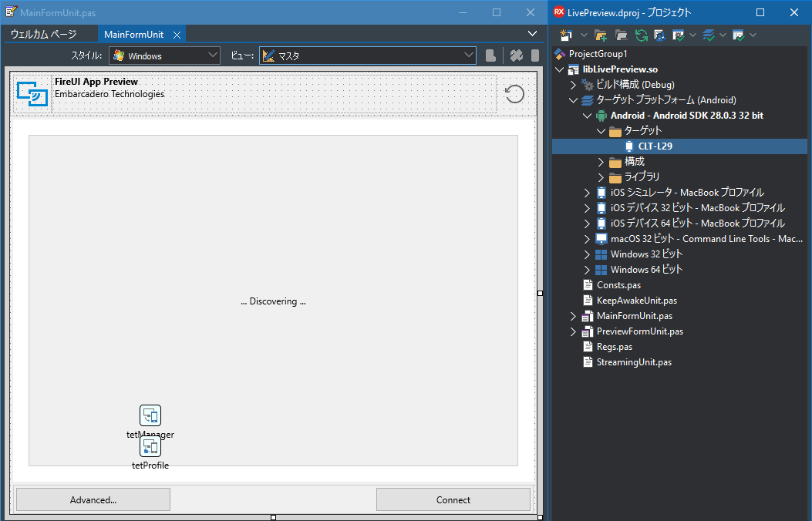
Task: Click the Advanced... button
Action: [93, 499]
